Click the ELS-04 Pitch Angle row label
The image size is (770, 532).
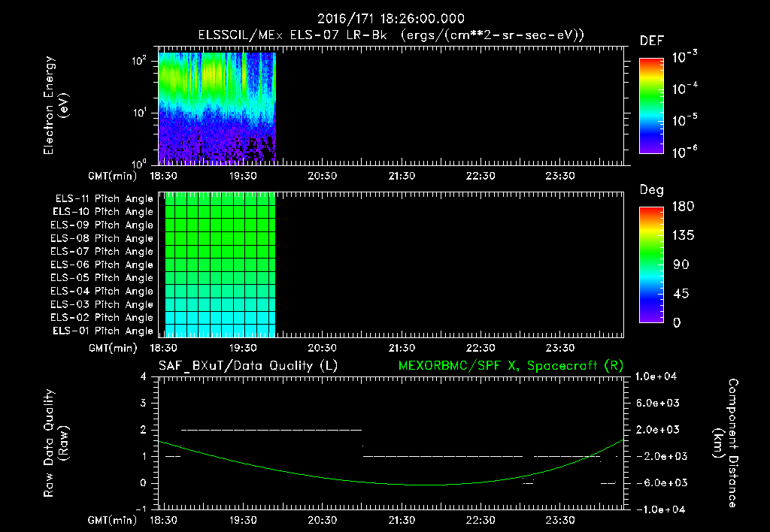point(102,292)
